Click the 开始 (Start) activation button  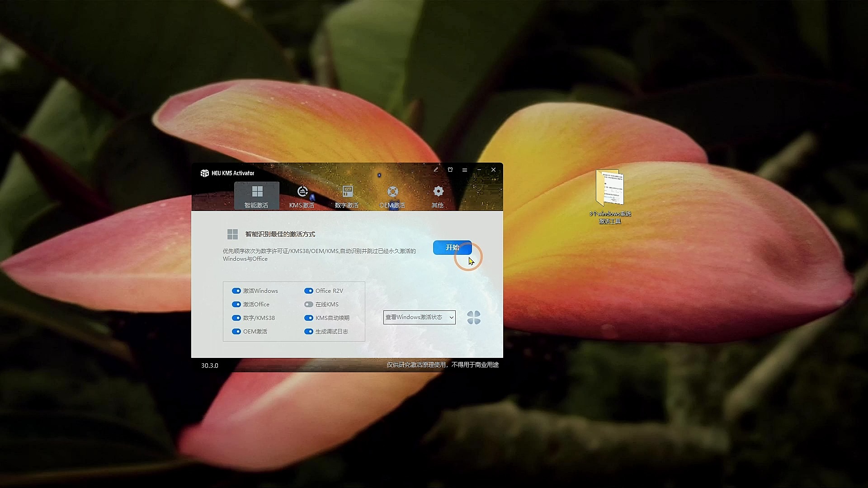[452, 247]
